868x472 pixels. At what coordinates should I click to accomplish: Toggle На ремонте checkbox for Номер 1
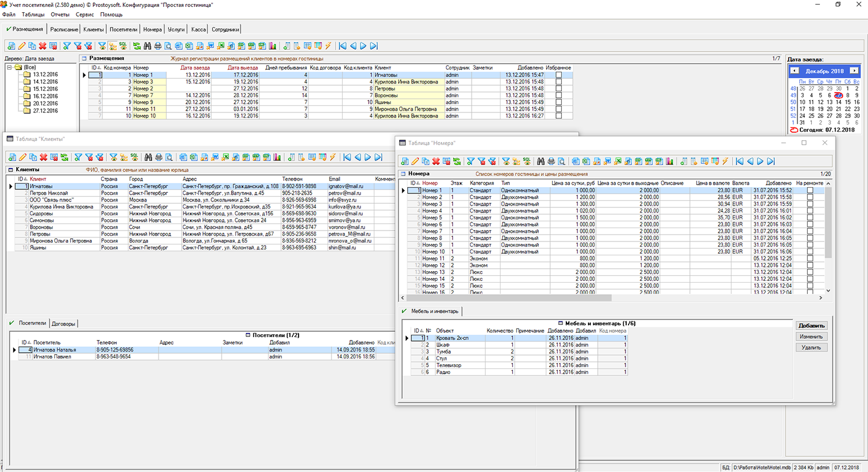pos(810,191)
